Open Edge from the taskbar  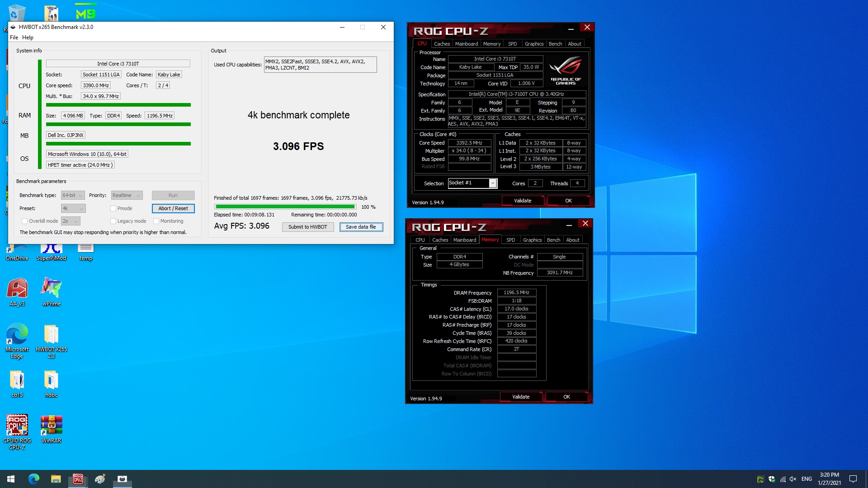click(33, 479)
